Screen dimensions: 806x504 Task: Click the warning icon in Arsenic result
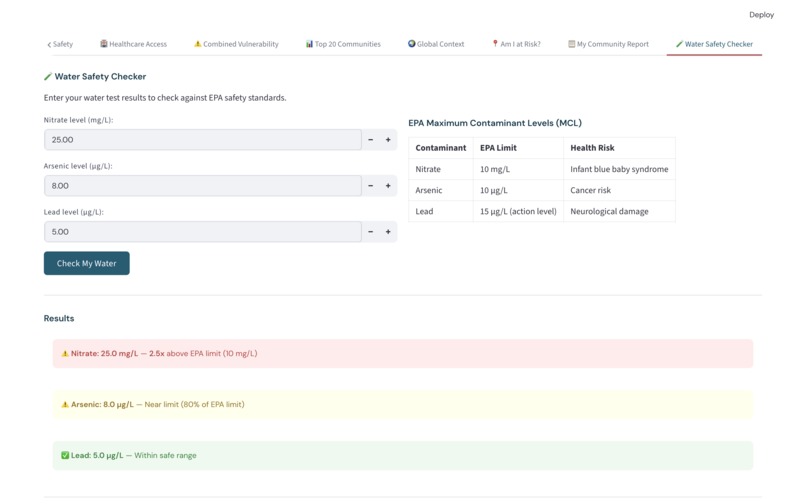coord(65,404)
